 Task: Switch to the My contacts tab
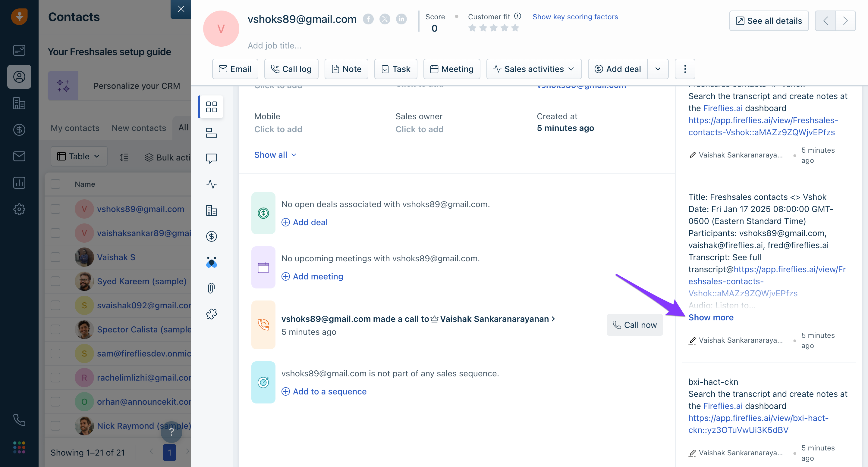[x=75, y=128]
